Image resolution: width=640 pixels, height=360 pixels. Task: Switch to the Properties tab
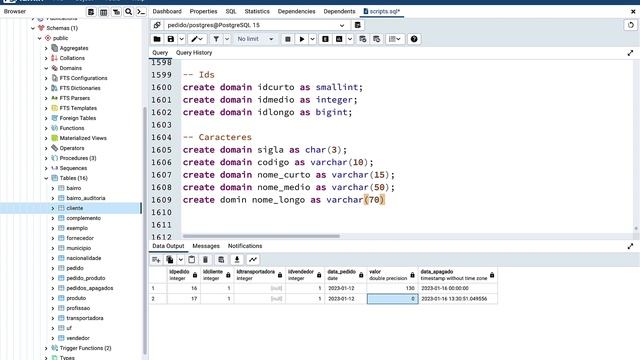203,11
